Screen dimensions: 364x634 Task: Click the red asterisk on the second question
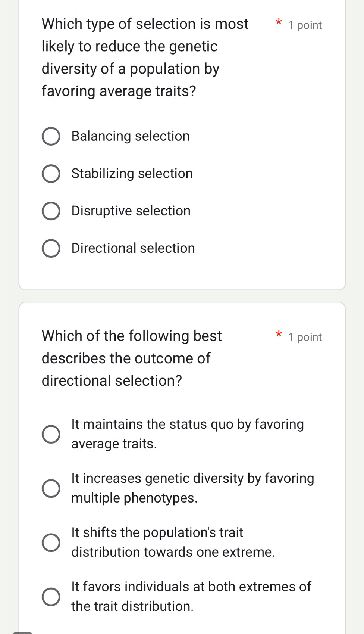tap(279, 335)
